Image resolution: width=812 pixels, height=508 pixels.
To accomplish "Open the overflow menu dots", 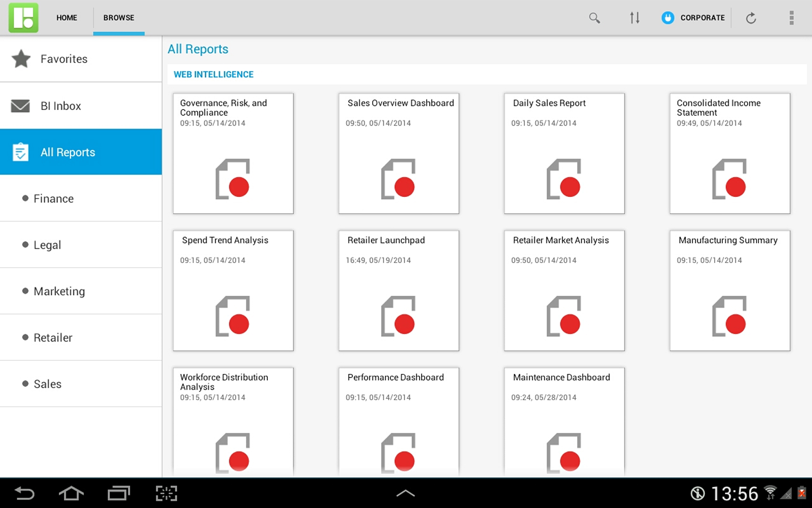I will (x=791, y=18).
